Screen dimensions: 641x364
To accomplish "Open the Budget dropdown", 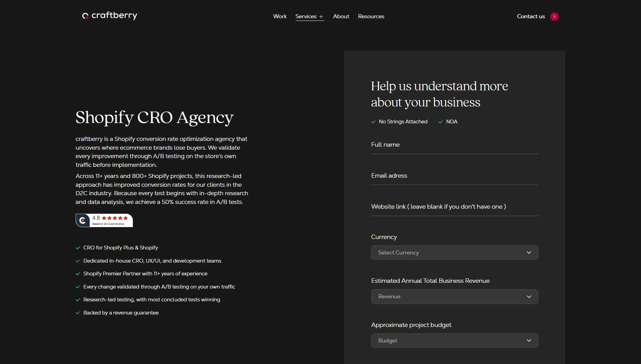I will (x=455, y=340).
